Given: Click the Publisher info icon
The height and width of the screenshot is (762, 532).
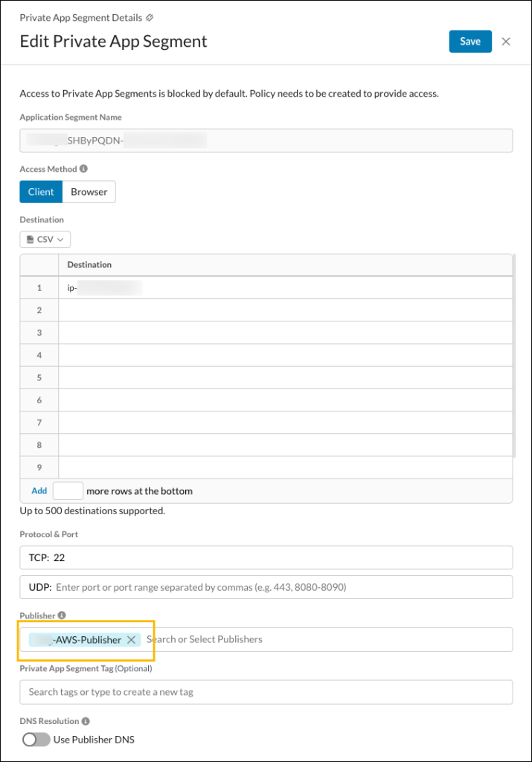Looking at the screenshot, I should tap(62, 615).
